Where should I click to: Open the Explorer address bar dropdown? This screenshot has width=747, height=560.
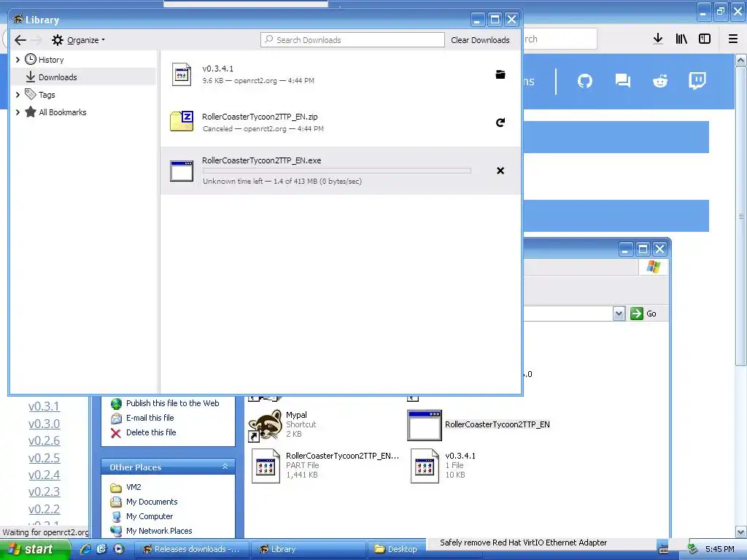point(619,314)
